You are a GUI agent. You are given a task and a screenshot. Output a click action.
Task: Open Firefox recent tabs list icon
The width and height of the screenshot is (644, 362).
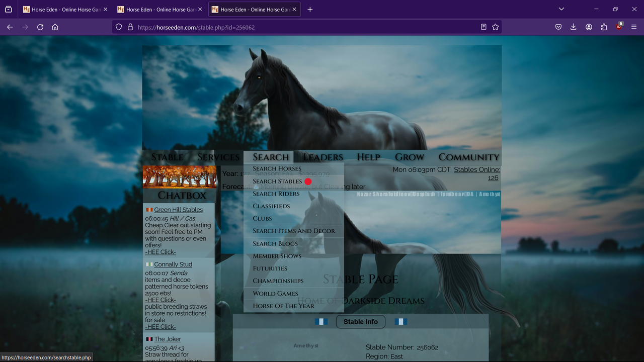point(9,9)
